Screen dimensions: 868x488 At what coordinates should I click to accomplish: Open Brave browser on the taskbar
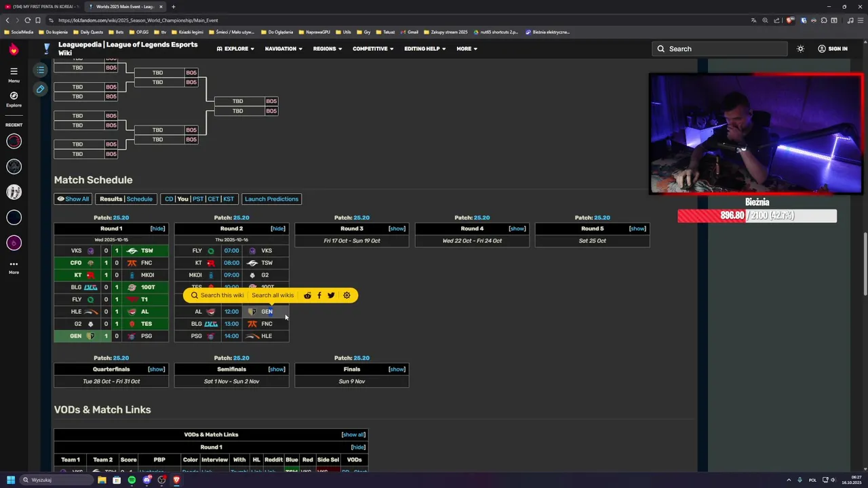[x=176, y=480]
